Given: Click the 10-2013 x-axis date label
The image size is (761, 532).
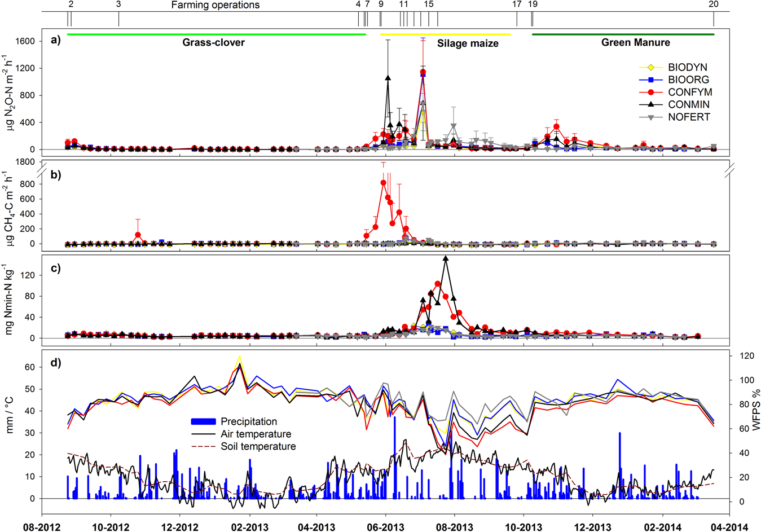Looking at the screenshot, I should pos(524,526).
